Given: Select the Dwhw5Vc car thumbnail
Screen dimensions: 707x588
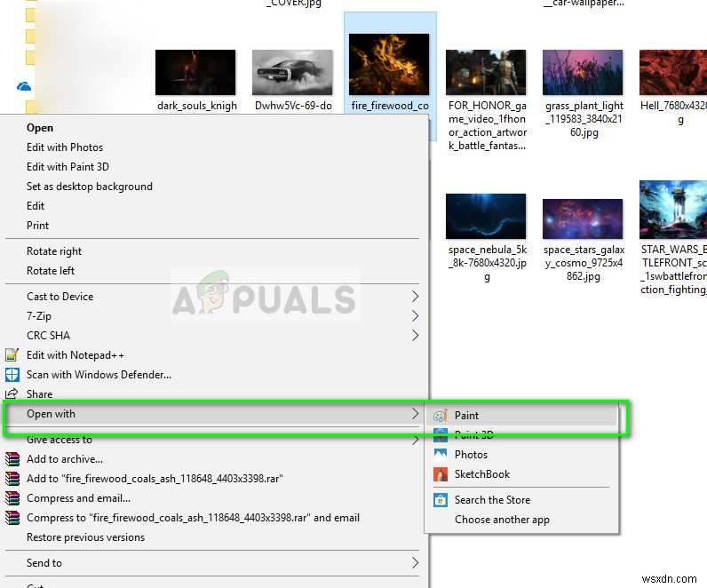Looking at the screenshot, I should 292,72.
